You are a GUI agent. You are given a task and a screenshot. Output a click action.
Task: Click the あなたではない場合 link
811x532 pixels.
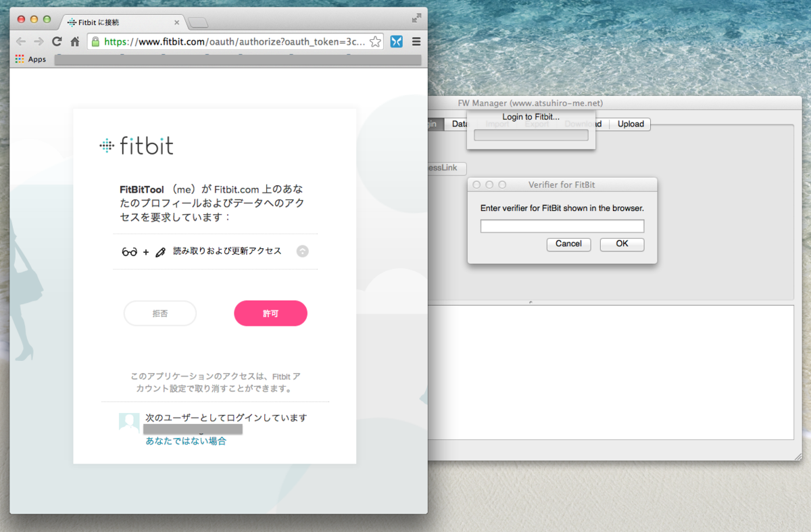click(186, 440)
